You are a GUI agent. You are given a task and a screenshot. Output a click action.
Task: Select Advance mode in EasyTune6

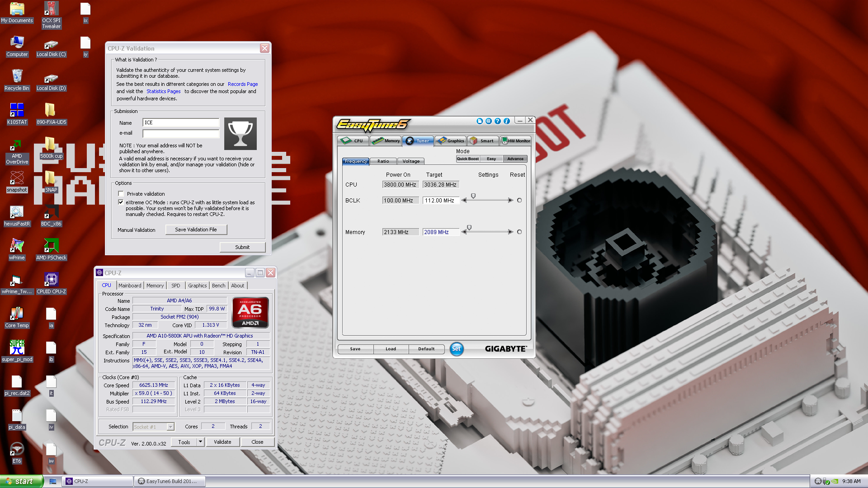tap(515, 159)
